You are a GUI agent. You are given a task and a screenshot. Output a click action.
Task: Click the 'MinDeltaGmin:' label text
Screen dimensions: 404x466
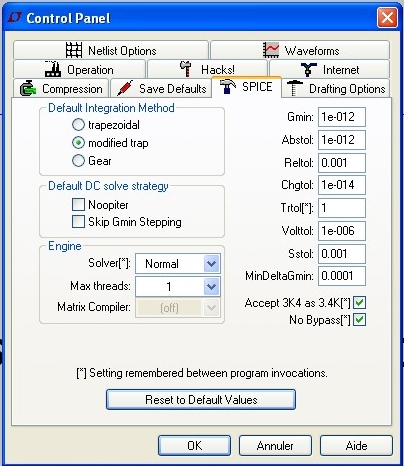pos(279,276)
